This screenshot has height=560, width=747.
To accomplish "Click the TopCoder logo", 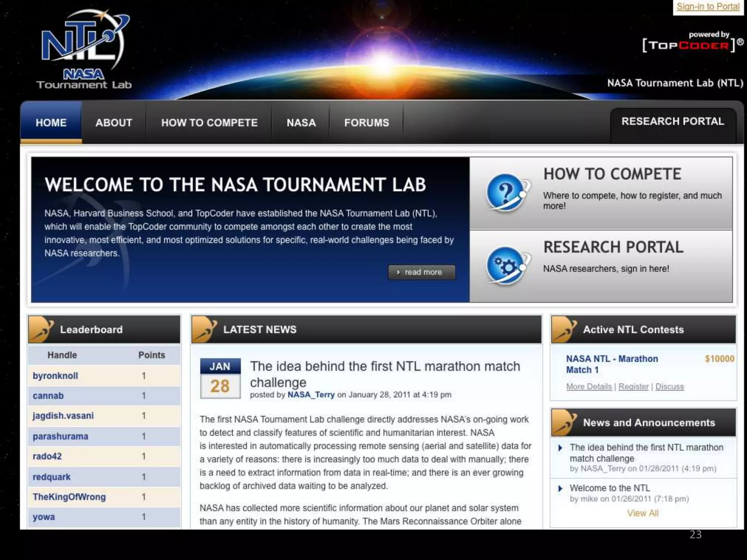I will click(689, 46).
